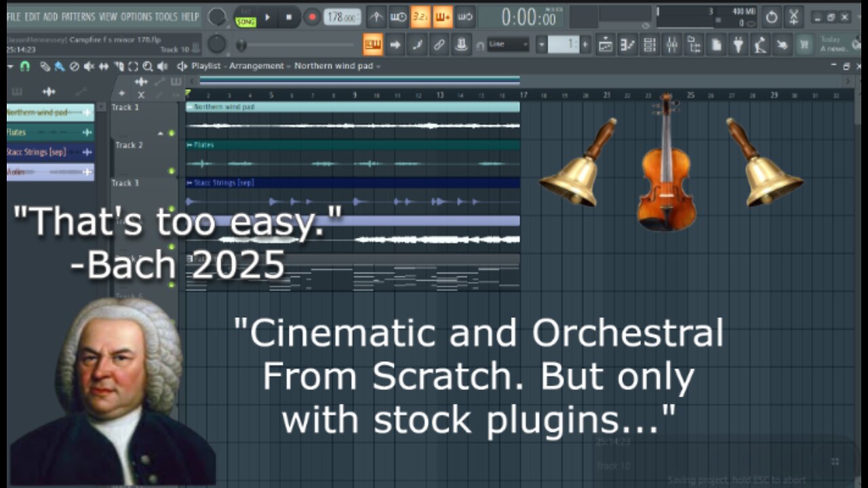Open the PATTERNS menu
Viewport: 868px width, 488px height.
(x=79, y=16)
